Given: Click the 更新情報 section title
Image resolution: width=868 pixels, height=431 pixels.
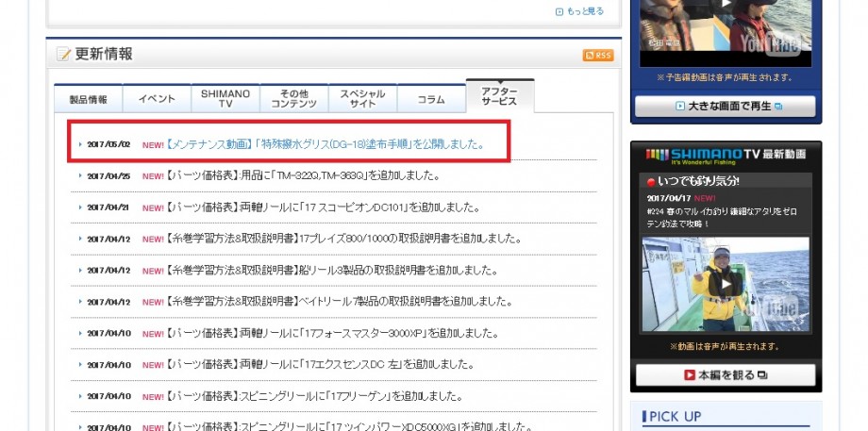Looking at the screenshot, I should (x=104, y=54).
